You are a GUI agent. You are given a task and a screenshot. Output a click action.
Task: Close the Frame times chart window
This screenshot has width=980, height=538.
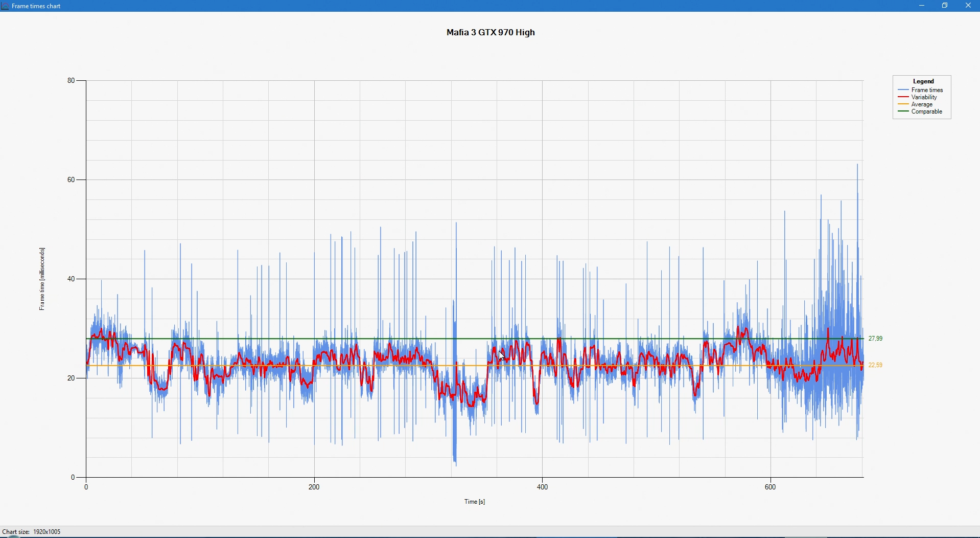[968, 6]
